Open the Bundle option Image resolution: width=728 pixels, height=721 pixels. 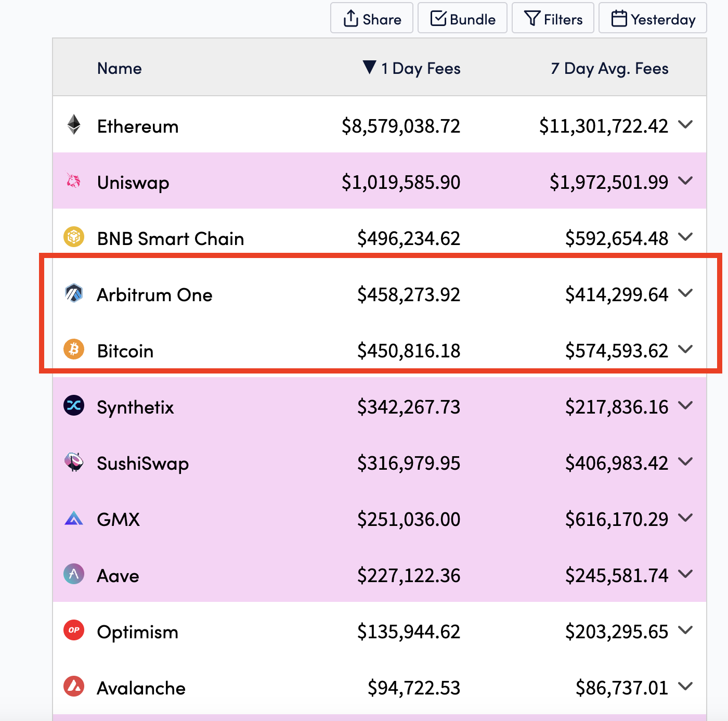tap(462, 18)
